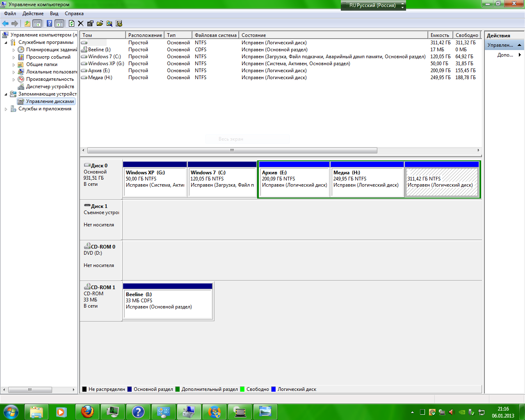
Task: Open Firefox from the taskbar
Action: coord(87,412)
